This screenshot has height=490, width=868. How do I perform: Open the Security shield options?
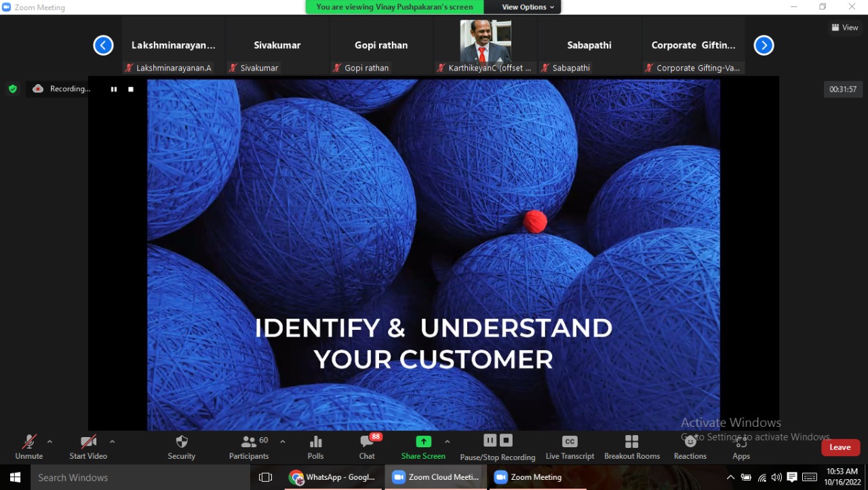point(181,447)
